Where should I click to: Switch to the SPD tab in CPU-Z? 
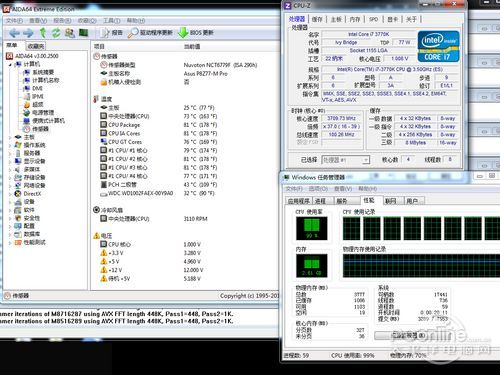pos(374,19)
